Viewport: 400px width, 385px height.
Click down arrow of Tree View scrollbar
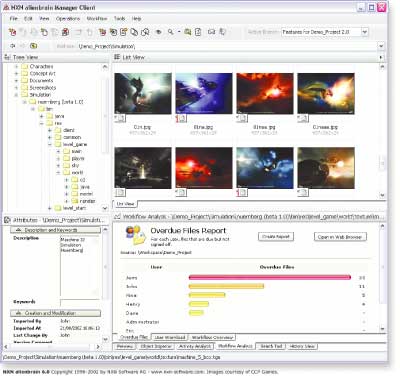tap(105, 208)
